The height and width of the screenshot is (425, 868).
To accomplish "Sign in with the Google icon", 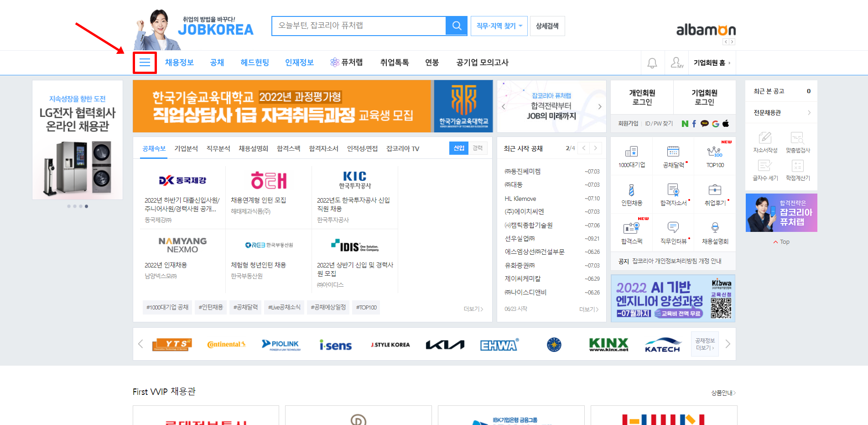I will (x=715, y=124).
